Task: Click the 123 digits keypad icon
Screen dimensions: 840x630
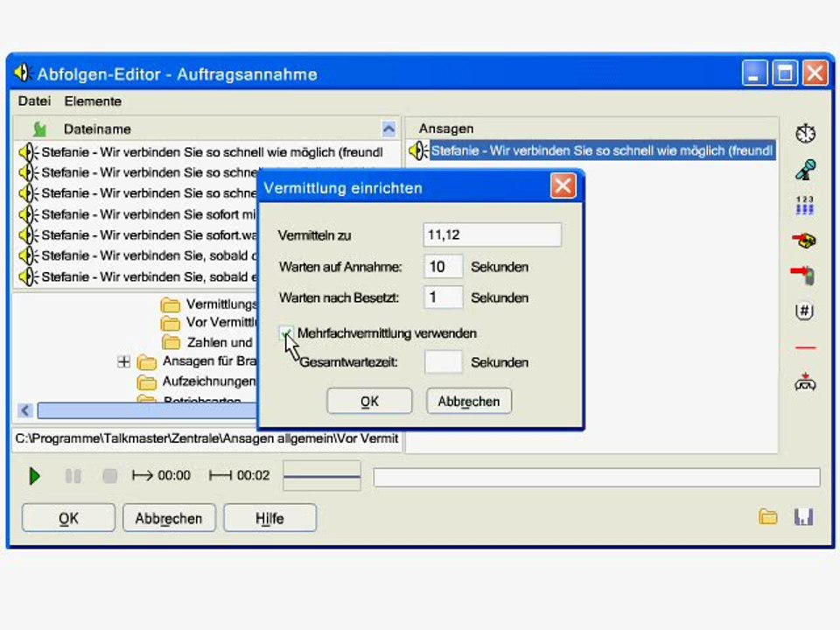Action: pos(805,206)
